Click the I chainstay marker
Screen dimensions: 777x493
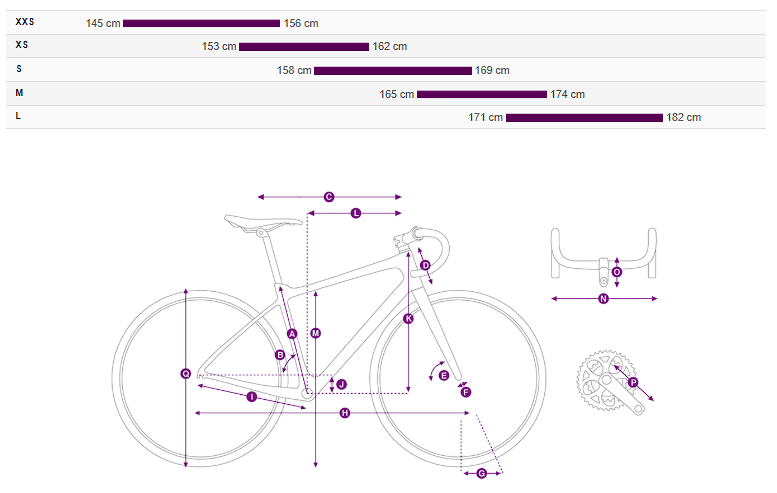(251, 397)
